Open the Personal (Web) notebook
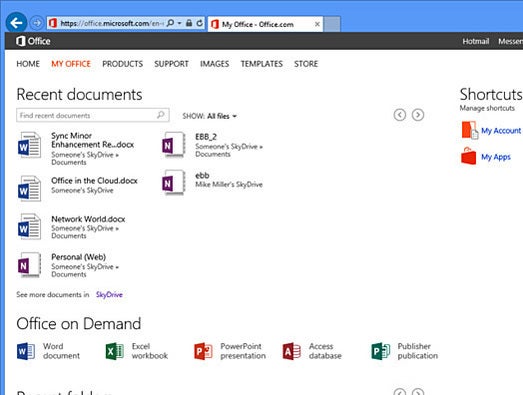This screenshot has width=523, height=395. 78,257
